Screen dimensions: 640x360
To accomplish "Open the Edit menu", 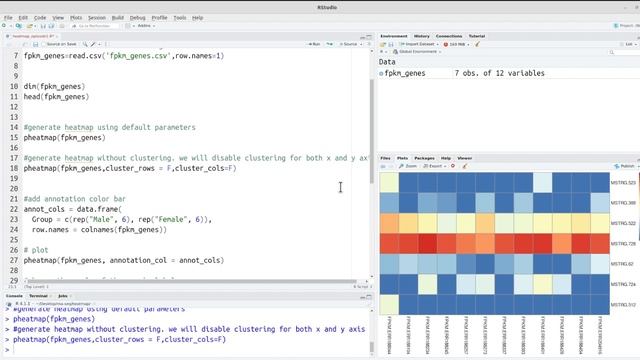I will (x=23, y=18).
